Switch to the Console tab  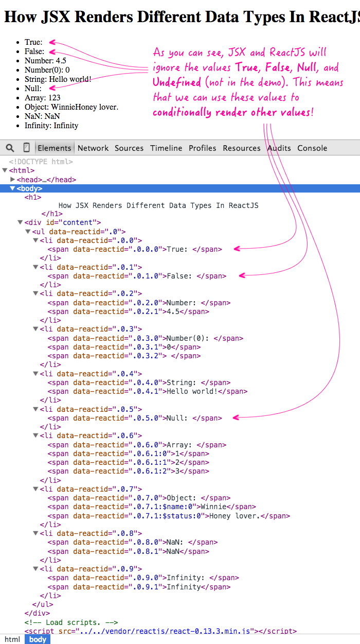(x=312, y=148)
